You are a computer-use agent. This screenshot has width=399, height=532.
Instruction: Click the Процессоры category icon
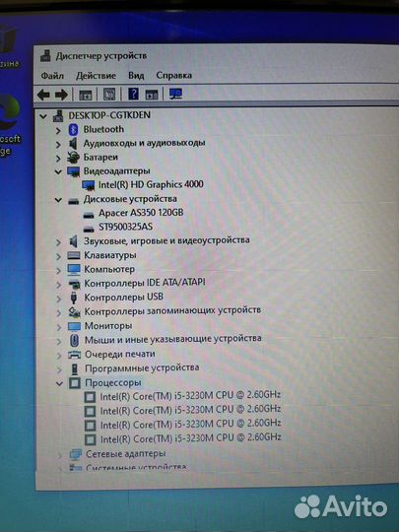pos(75,383)
